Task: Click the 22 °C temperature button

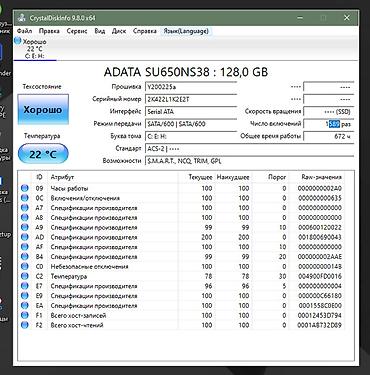Action: (x=43, y=154)
